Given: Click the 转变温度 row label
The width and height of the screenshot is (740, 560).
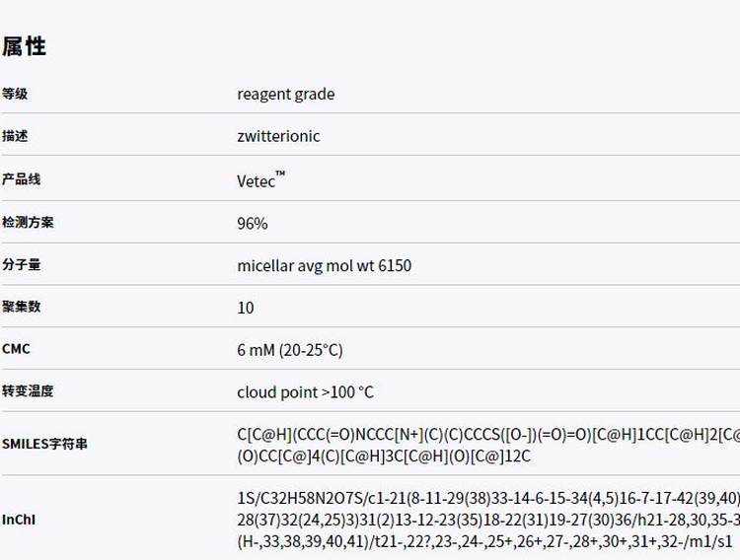Looking at the screenshot, I should tap(28, 391).
